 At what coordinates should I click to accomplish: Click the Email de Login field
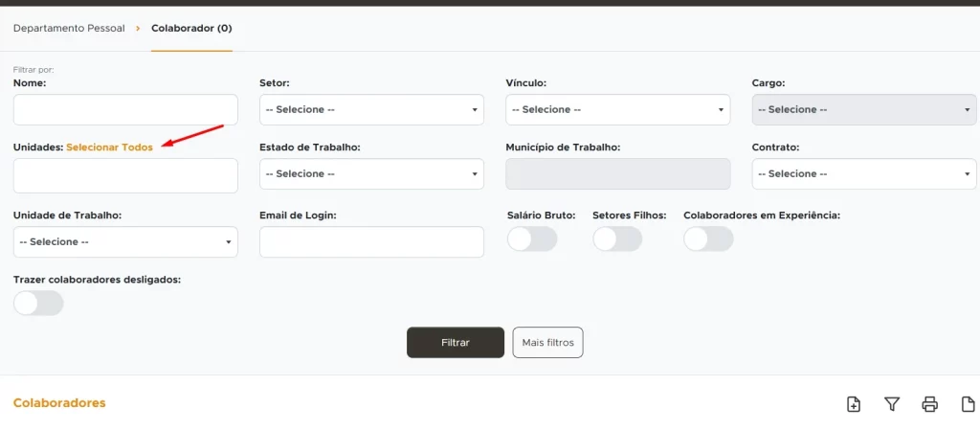tap(371, 242)
